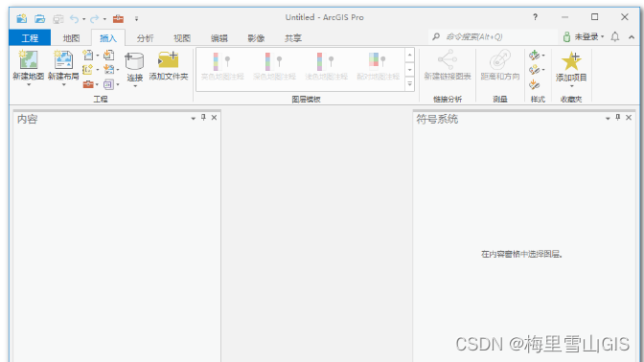
Task: Open project via the folder icon in title bar
Action: click(40, 18)
